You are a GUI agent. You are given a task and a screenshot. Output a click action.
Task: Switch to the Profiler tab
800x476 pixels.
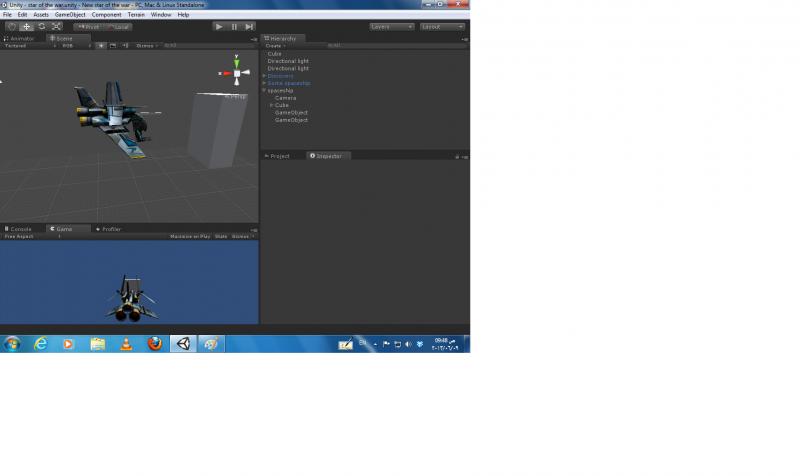tap(109, 229)
